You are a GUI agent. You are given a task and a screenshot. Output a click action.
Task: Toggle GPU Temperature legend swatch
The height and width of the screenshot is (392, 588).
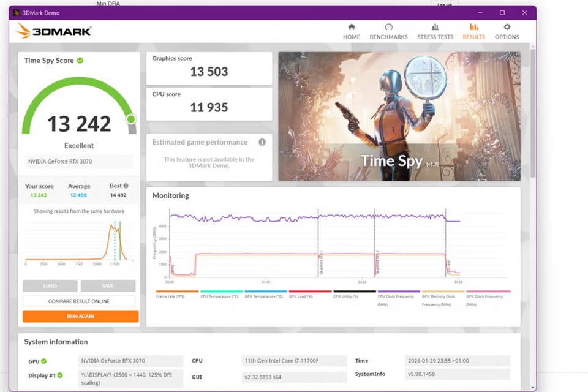point(266,291)
